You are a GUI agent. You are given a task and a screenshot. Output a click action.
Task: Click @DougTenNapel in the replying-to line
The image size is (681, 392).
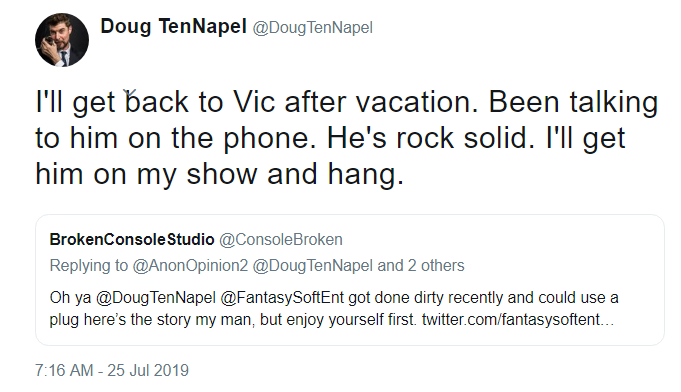312,266
